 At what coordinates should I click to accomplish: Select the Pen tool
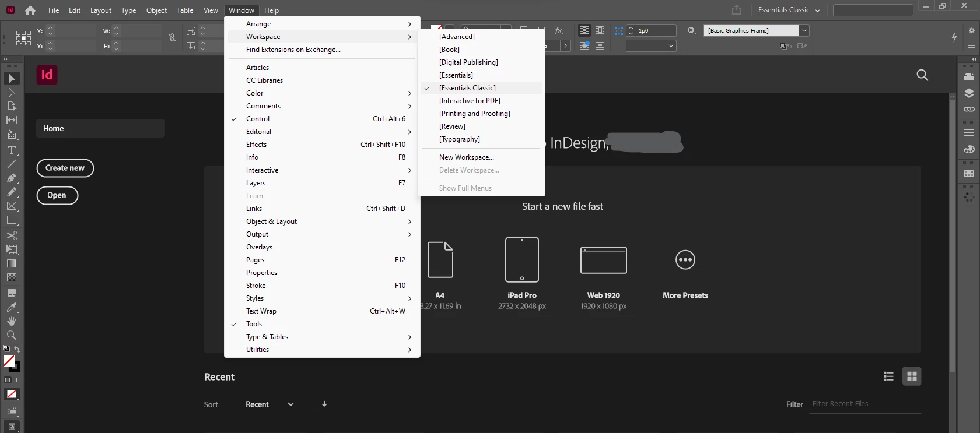tap(11, 178)
